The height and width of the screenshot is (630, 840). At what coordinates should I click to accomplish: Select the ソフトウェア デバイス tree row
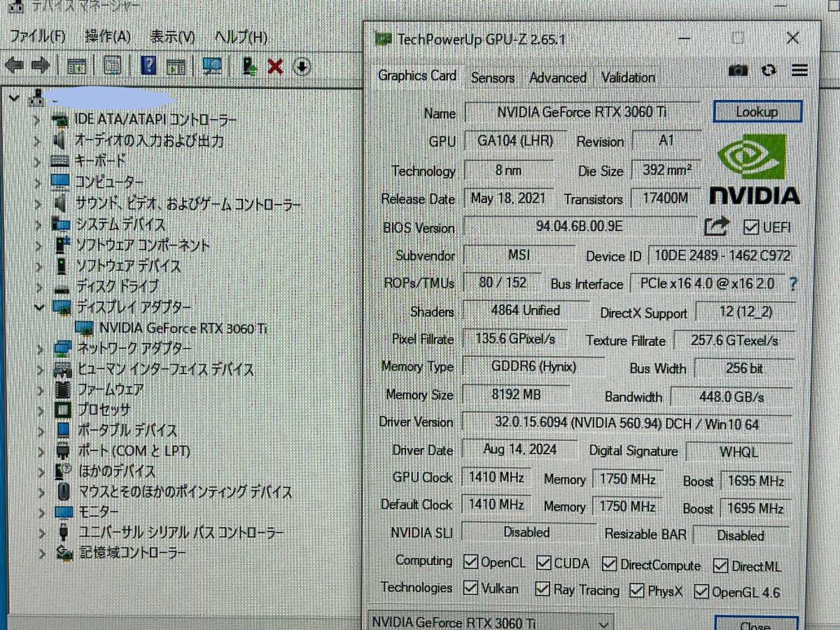pos(128,266)
